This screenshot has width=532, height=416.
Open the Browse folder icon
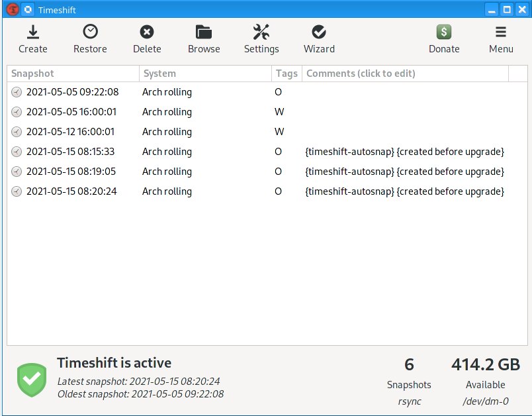[204, 32]
